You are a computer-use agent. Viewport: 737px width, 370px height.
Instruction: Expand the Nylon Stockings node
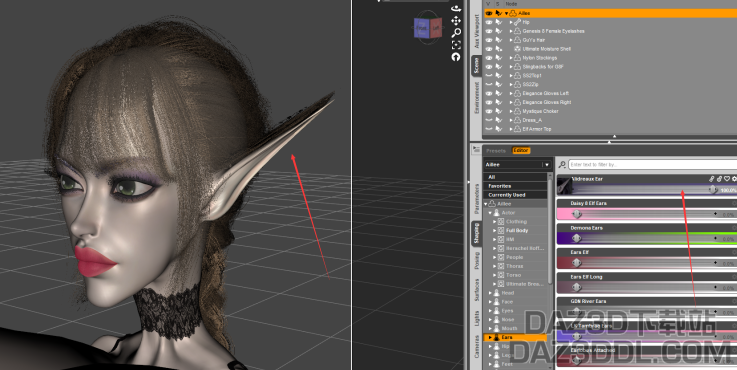click(x=511, y=58)
